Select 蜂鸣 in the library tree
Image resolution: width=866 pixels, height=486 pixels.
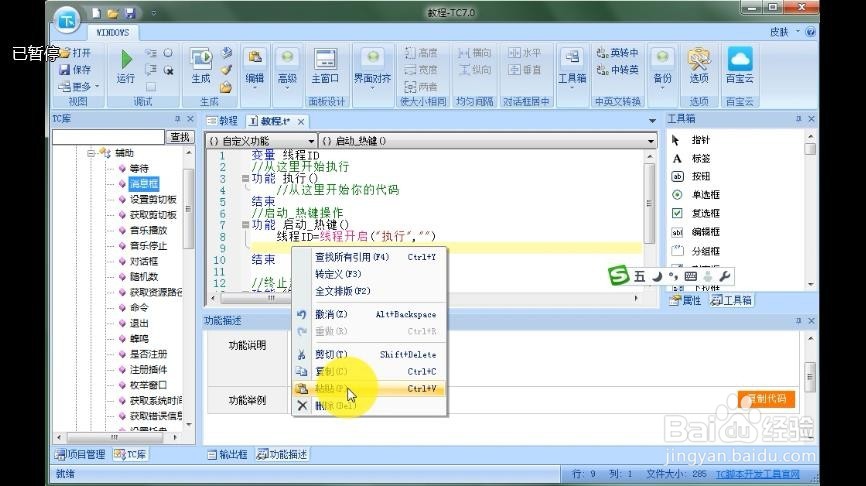[x=139, y=339]
